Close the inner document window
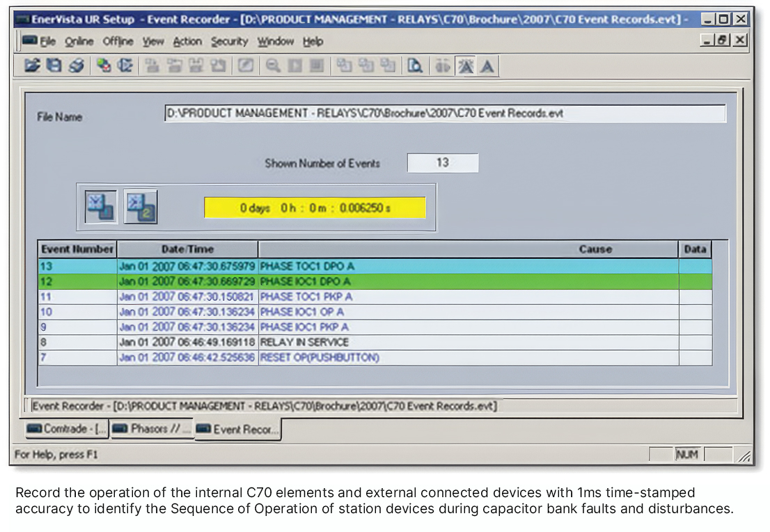770x532 pixels. tap(740, 40)
